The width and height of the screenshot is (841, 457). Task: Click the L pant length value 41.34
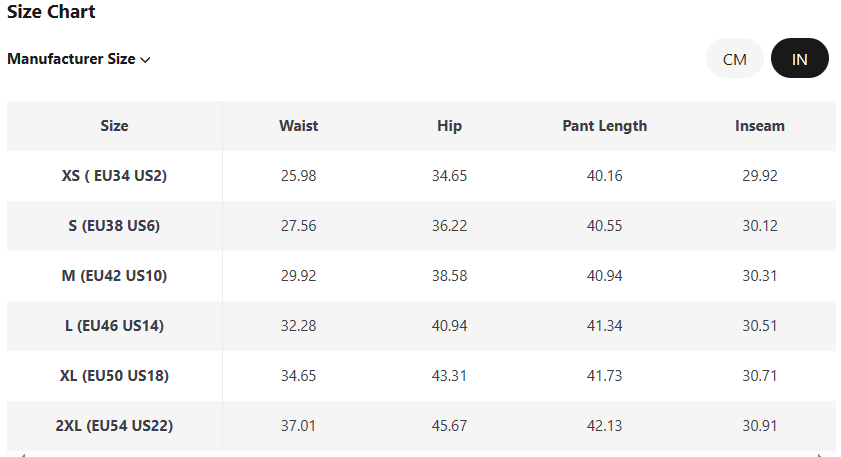pos(604,326)
